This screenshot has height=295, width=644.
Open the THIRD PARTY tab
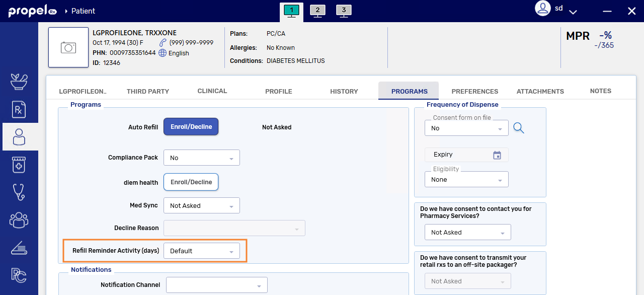click(148, 91)
